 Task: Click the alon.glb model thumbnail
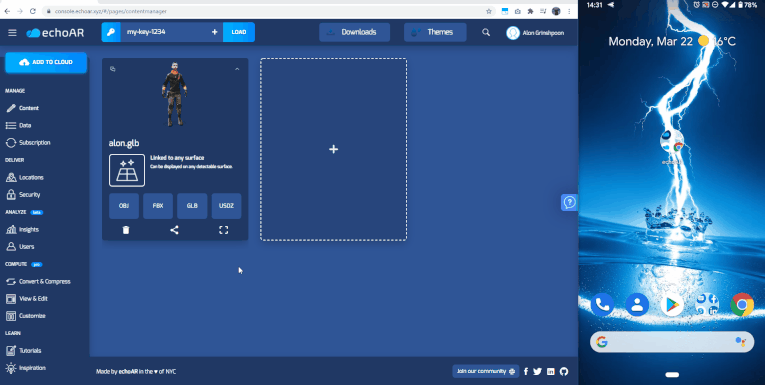pos(175,95)
